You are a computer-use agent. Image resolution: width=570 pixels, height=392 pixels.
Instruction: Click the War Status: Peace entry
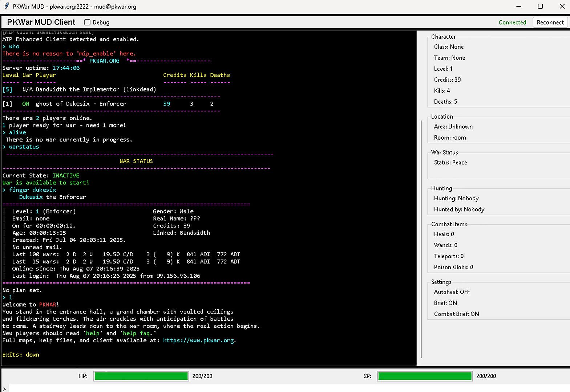pyautogui.click(x=450, y=163)
